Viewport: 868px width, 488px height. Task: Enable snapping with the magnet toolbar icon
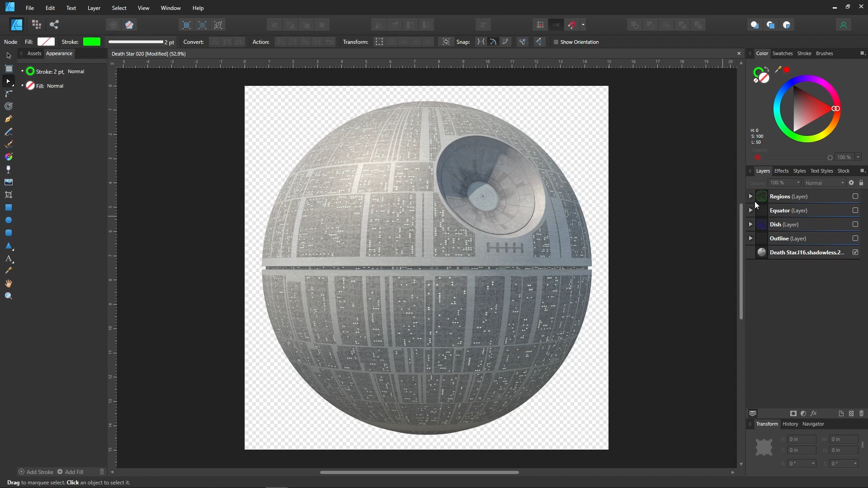click(572, 25)
